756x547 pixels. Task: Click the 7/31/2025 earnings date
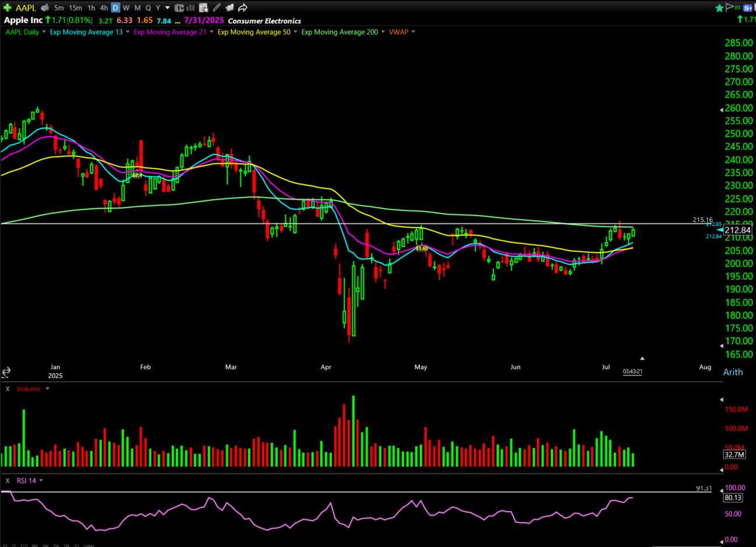click(204, 20)
